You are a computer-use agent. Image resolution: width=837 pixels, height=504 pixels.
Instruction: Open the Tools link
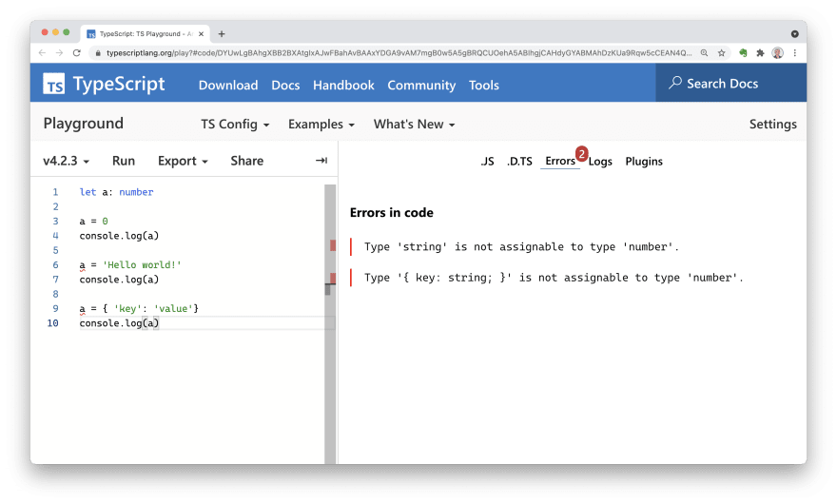[483, 85]
